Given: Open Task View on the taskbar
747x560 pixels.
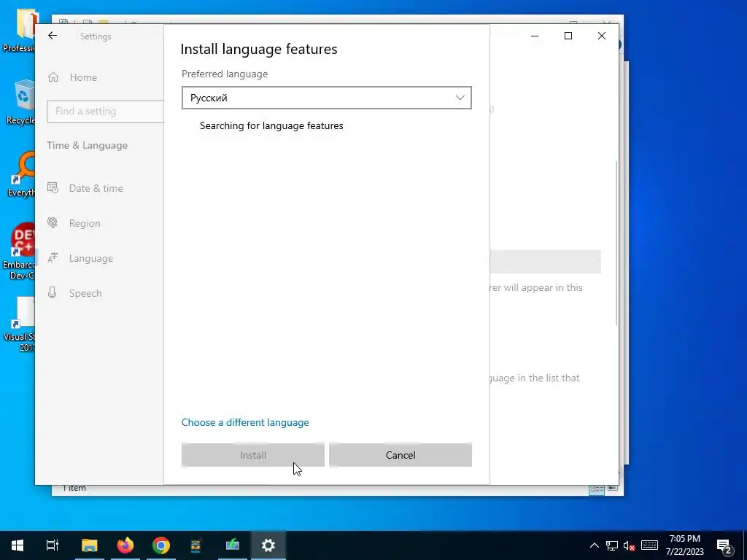Looking at the screenshot, I should coord(53,545).
